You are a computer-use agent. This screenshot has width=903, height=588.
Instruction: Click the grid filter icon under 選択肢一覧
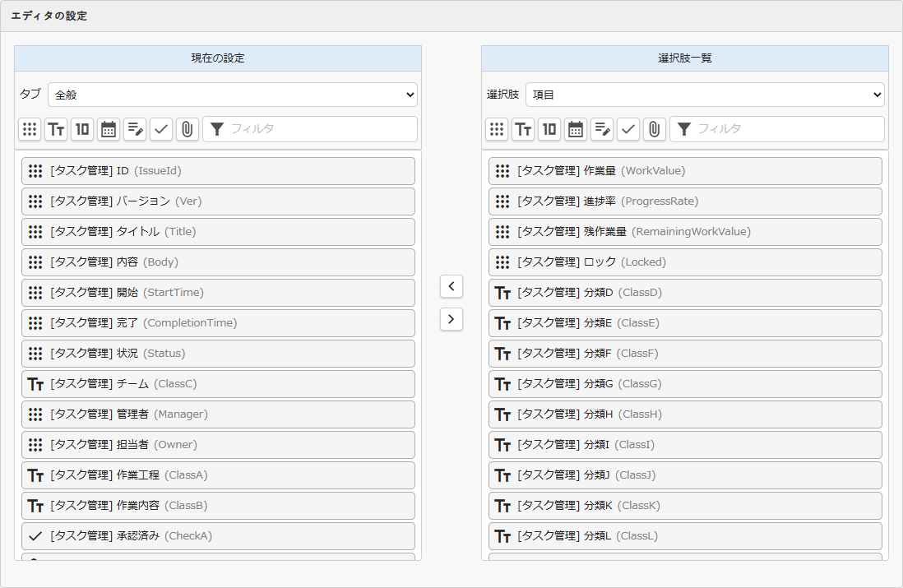pos(497,129)
